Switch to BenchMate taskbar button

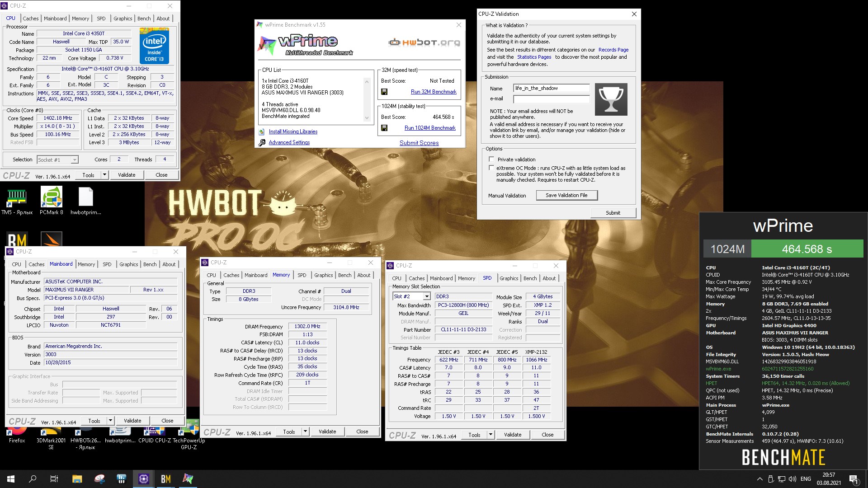coord(166,479)
